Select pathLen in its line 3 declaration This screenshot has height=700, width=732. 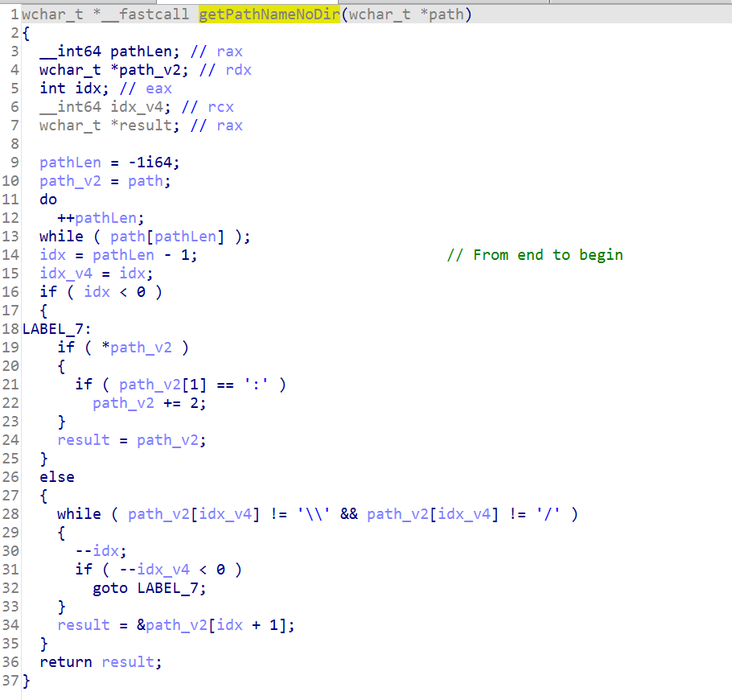141,51
